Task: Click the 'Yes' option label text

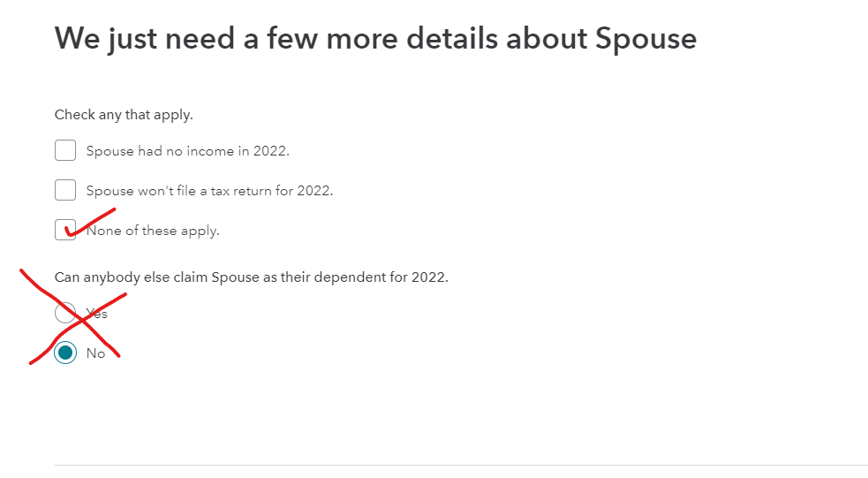Action: [97, 314]
